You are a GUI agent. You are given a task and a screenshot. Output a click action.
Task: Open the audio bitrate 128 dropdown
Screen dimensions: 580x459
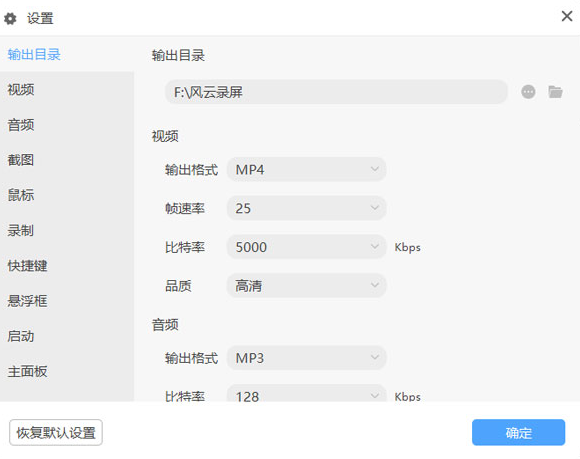pyautogui.click(x=306, y=393)
